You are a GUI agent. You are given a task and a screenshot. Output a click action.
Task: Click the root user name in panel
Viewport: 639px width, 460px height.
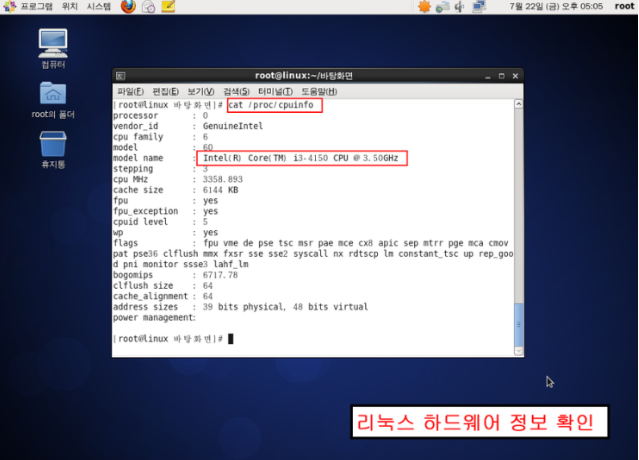coord(624,6)
